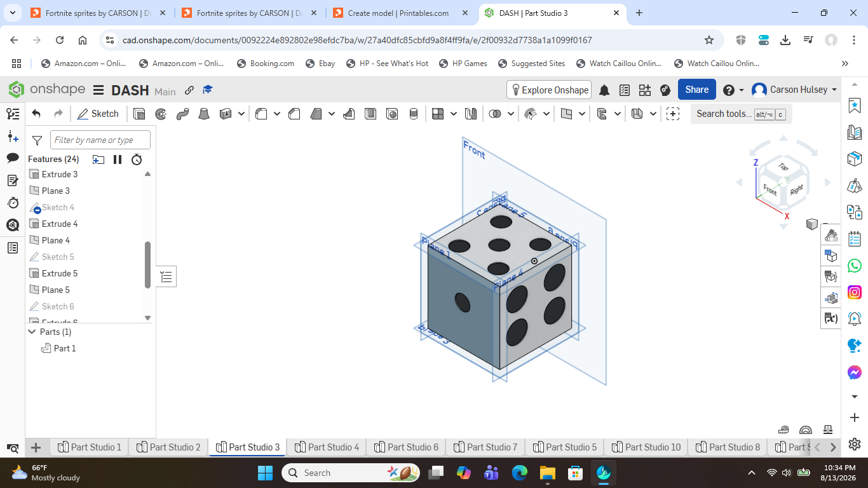Click the Search tools box

point(741,114)
